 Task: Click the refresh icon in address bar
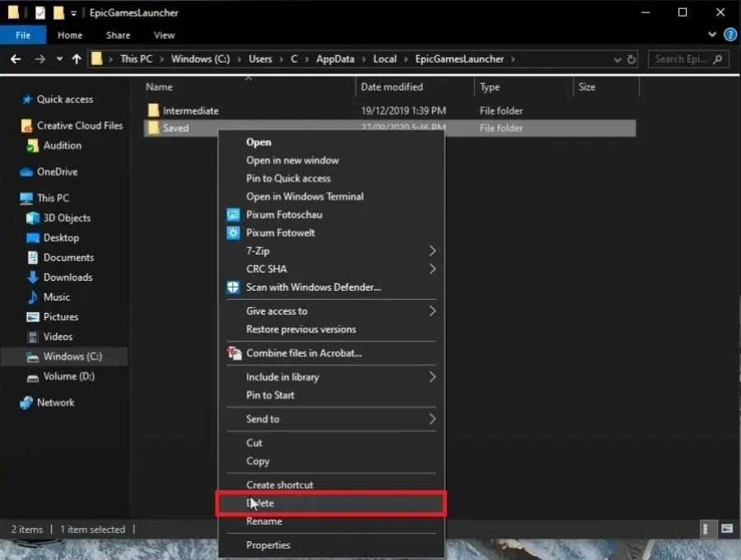tap(631, 59)
